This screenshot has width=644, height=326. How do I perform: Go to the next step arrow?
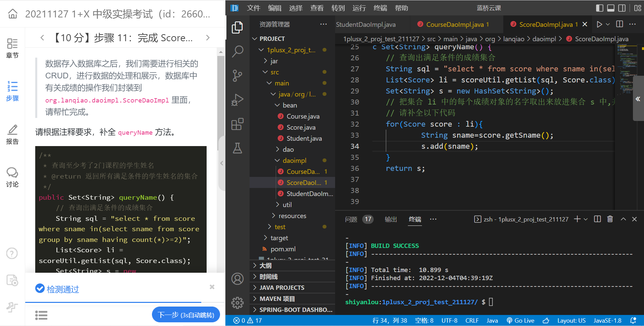(208, 38)
